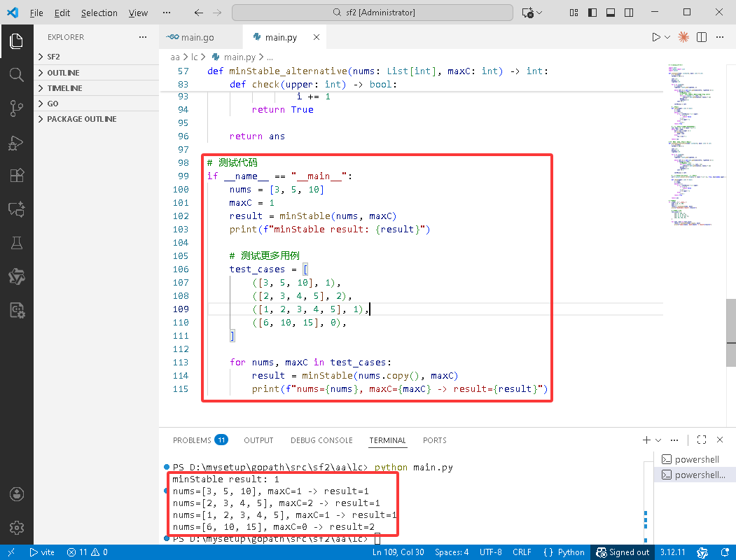Open Explorer Views and More Actions ellipsis
The image size is (736, 560).
pos(143,37)
